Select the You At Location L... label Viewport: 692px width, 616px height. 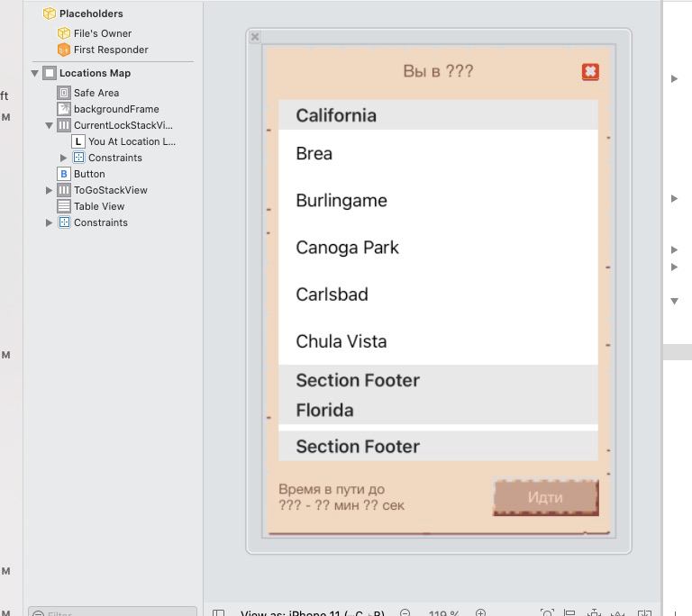pyautogui.click(x=132, y=141)
